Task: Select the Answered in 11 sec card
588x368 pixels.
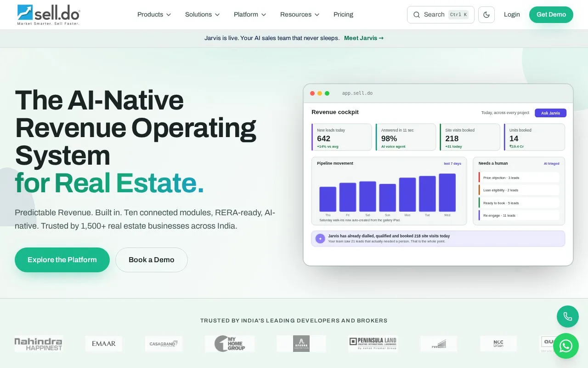Action: click(406, 137)
